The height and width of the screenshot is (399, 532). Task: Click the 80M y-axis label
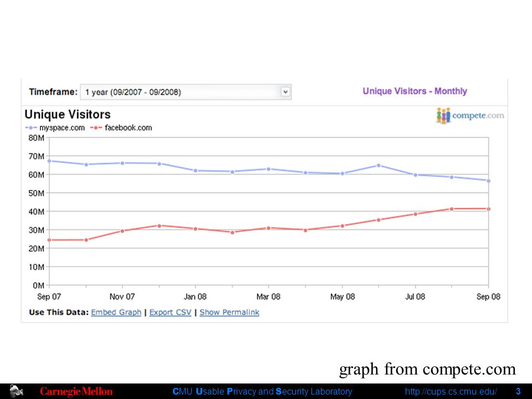37,138
